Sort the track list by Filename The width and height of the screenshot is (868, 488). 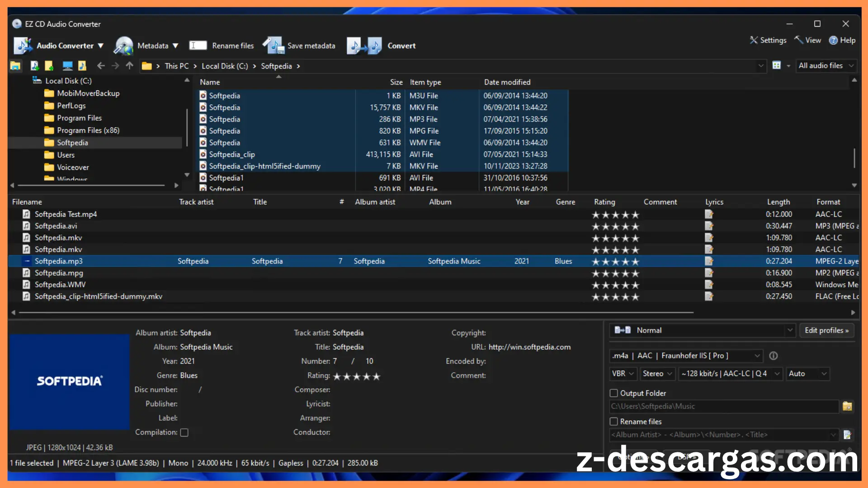point(27,202)
